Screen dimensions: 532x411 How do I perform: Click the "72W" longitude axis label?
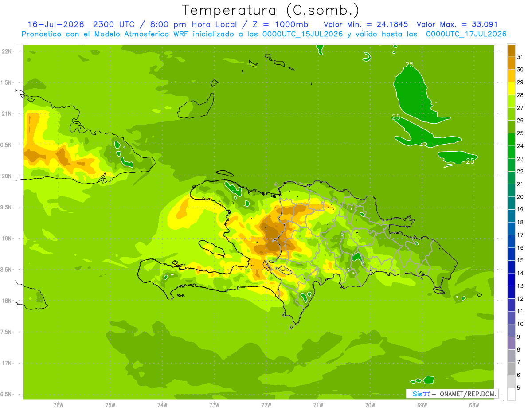(x=266, y=405)
